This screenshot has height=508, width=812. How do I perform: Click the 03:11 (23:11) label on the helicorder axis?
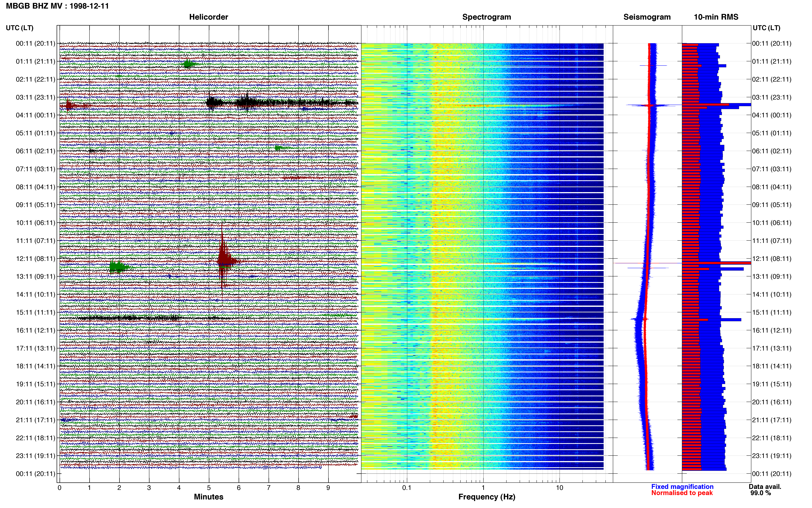click(36, 97)
